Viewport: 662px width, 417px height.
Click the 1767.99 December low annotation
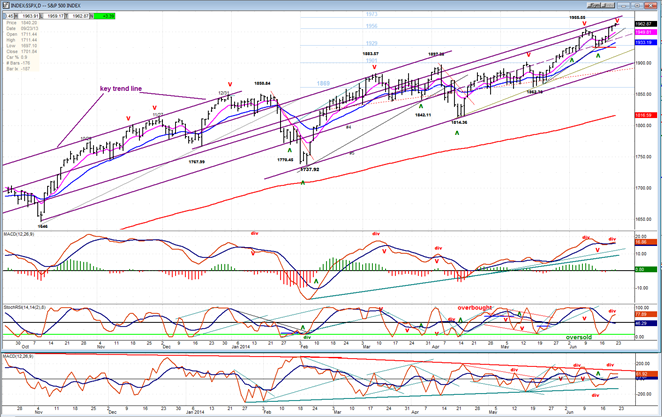click(x=196, y=162)
